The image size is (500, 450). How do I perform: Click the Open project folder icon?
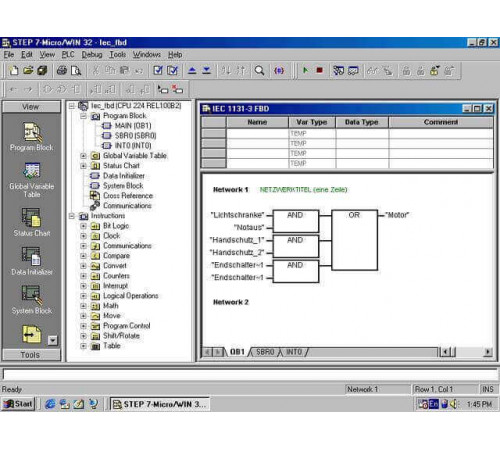coord(28,70)
